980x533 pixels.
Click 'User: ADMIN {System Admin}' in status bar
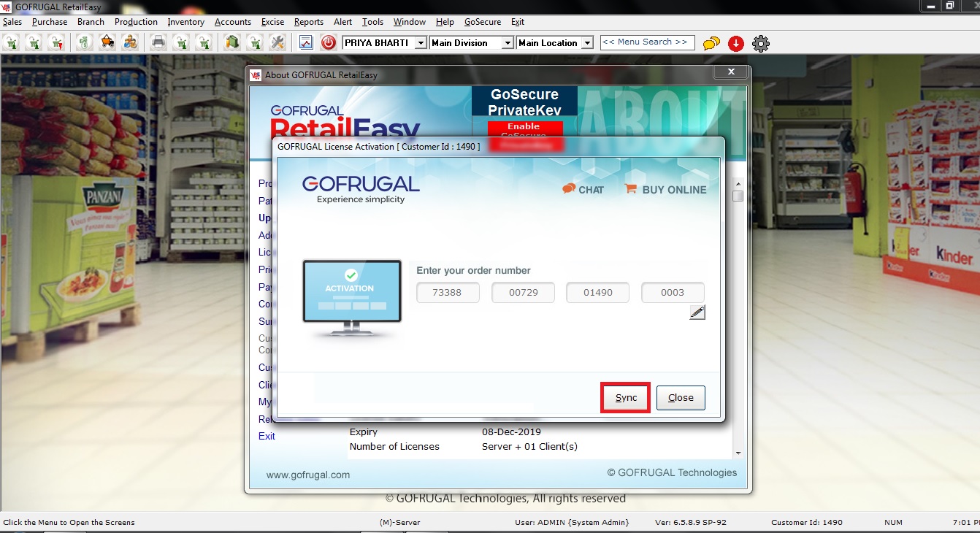[x=572, y=522]
